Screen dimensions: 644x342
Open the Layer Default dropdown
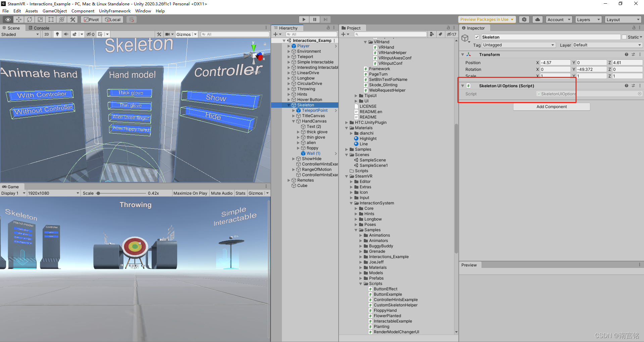pos(607,45)
